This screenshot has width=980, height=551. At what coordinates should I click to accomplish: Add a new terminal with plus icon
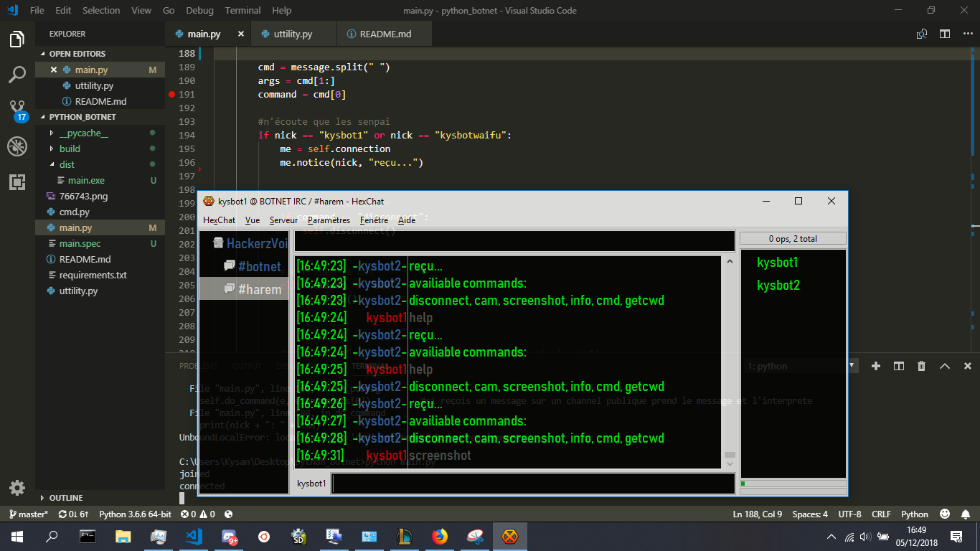(875, 366)
